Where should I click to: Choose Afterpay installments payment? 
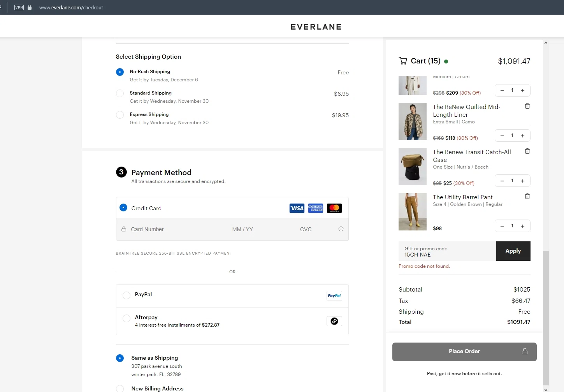coord(127,318)
